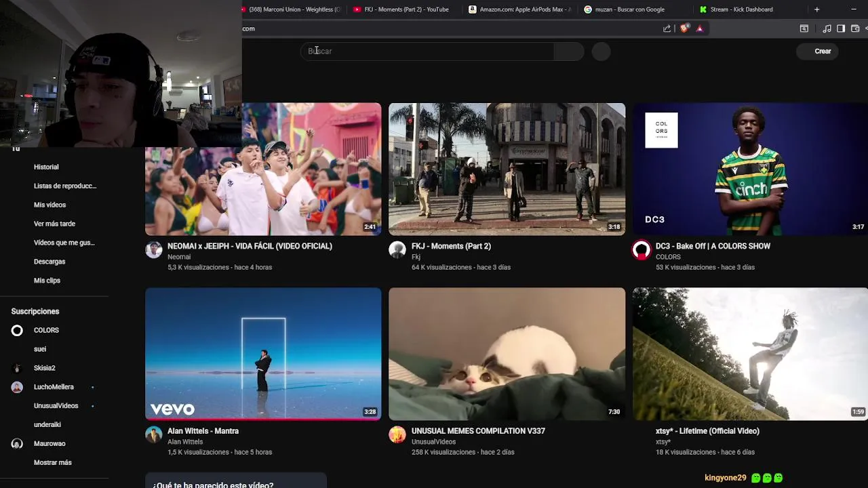
Task: Open Mis clips in sidebar
Action: pos(47,281)
